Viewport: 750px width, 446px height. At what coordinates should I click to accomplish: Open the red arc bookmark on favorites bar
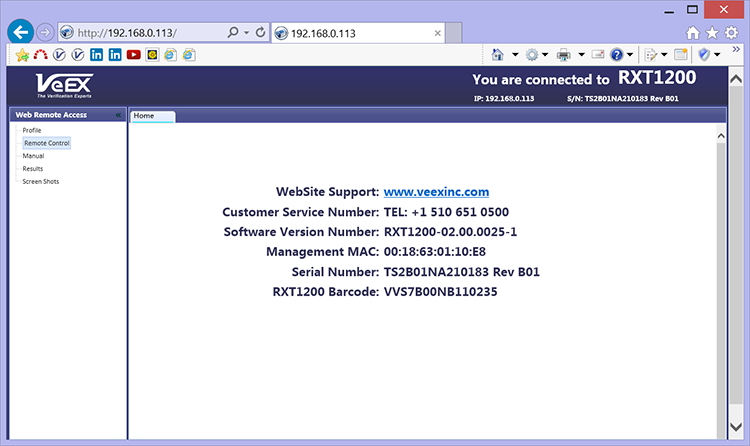coord(41,55)
